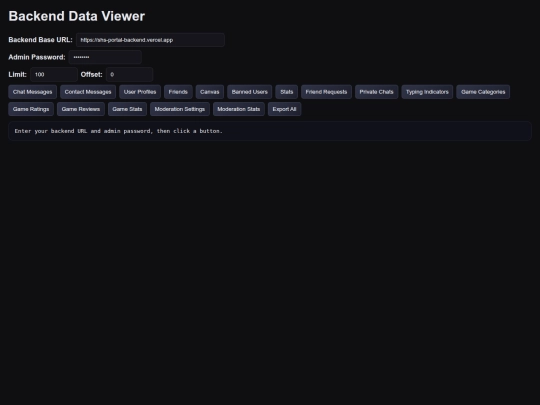Show Canvas data
This screenshot has height=405, width=540.
click(x=210, y=92)
